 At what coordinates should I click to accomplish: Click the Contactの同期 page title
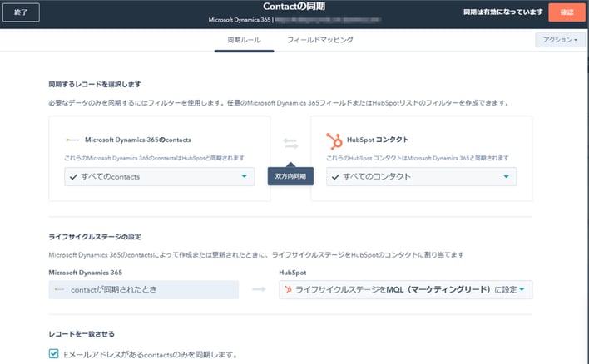[294, 7]
